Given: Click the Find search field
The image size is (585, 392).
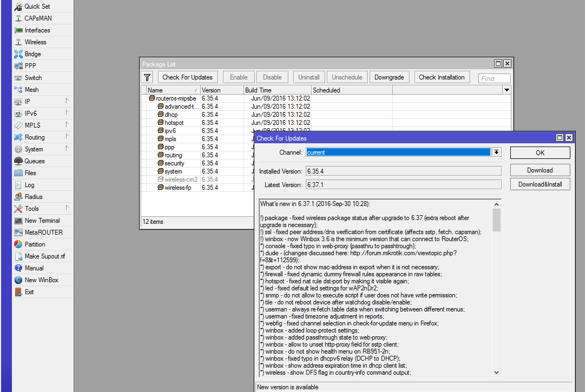Looking at the screenshot, I should coord(494,78).
